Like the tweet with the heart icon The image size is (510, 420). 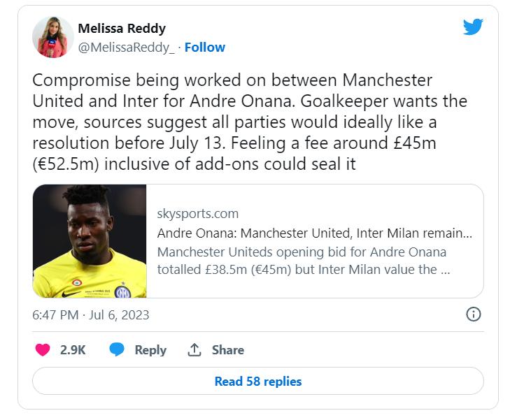click(x=43, y=350)
